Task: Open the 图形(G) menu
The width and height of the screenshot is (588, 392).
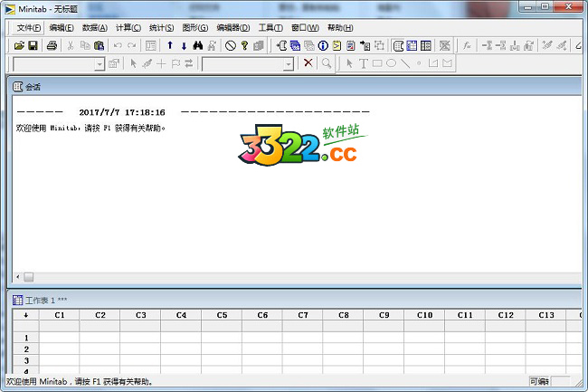Action: 195,28
